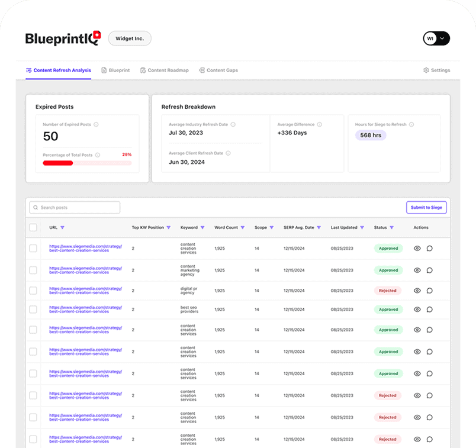Open the Last Updated column filter
Screen dimensions: 476x448
[x=362, y=228]
